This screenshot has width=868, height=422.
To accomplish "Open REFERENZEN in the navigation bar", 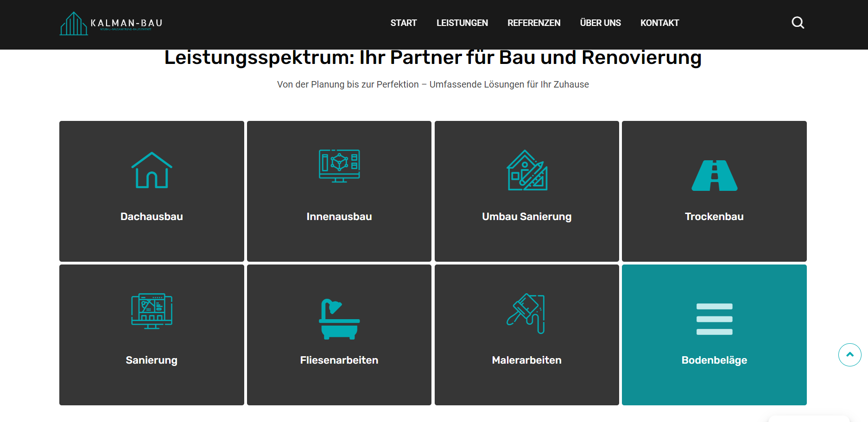I will click(534, 23).
